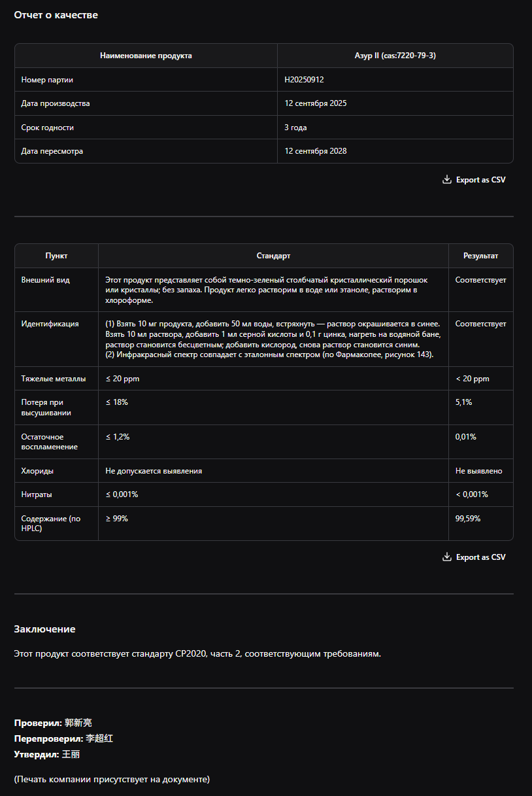Viewport: 532px width, 796px height.
Task: Click the inspector name 郭新亮
Action: (x=78, y=723)
